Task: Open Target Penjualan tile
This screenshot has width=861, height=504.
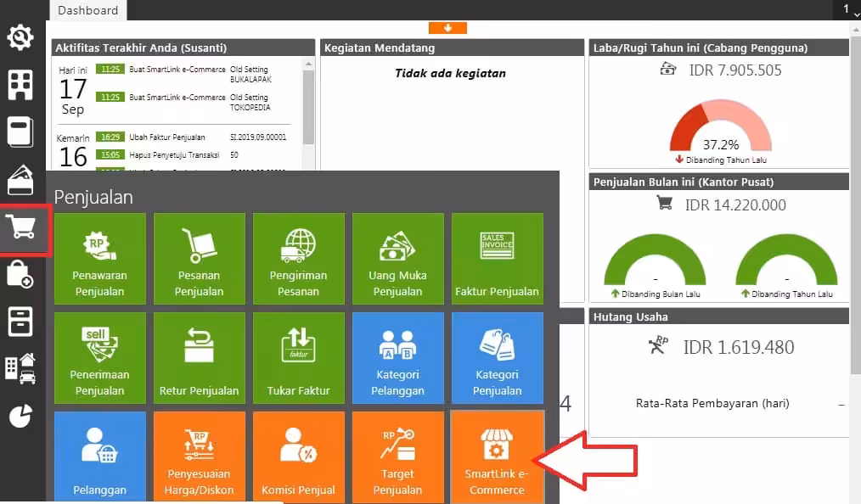Action: point(398,456)
